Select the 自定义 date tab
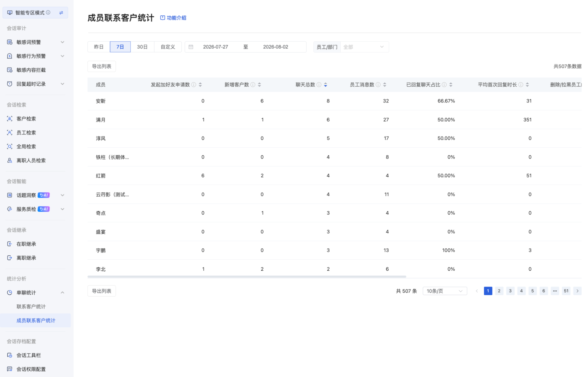 pyautogui.click(x=168, y=47)
